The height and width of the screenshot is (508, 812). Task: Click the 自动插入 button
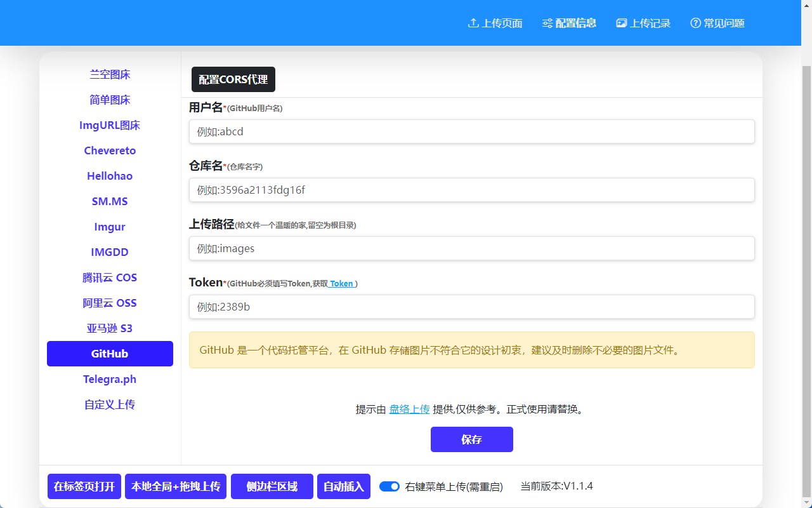[x=343, y=486]
